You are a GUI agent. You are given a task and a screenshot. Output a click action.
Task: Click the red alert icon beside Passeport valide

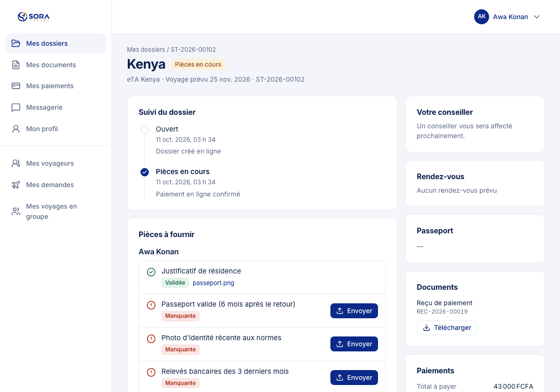point(151,305)
